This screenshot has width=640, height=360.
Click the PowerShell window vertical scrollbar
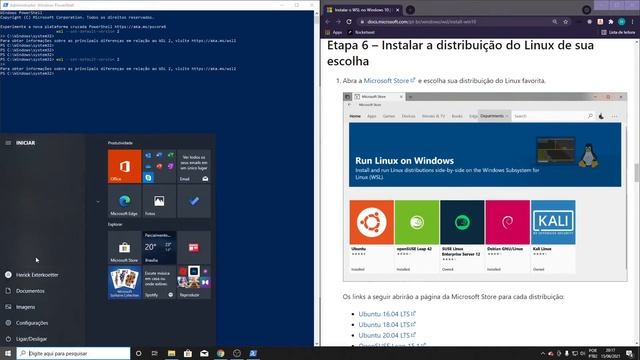pyautogui.click(x=316, y=178)
